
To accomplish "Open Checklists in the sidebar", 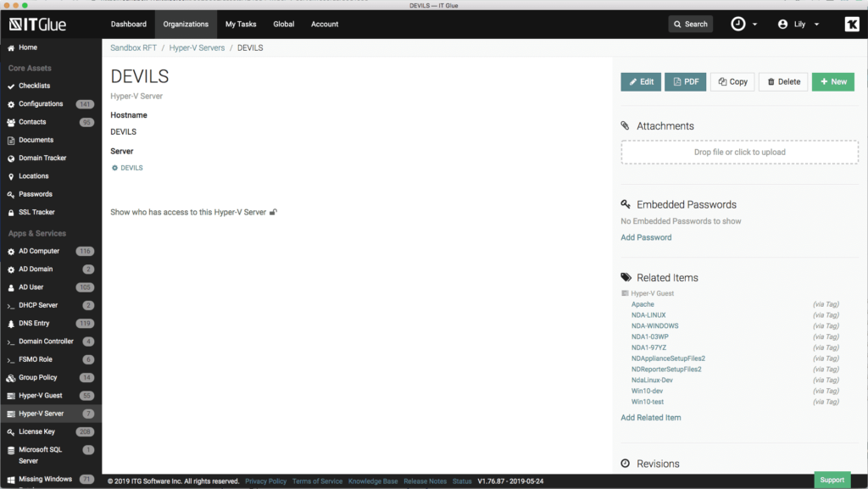I will (x=34, y=86).
